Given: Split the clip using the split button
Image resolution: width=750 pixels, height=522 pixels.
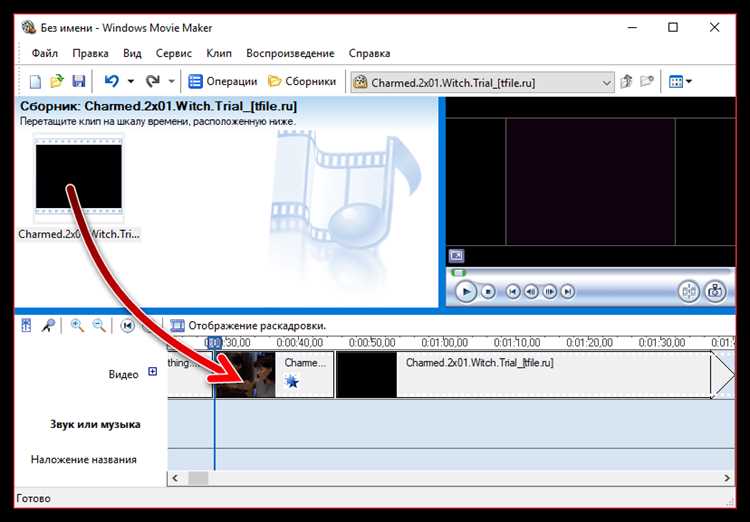Looking at the screenshot, I should point(689,291).
